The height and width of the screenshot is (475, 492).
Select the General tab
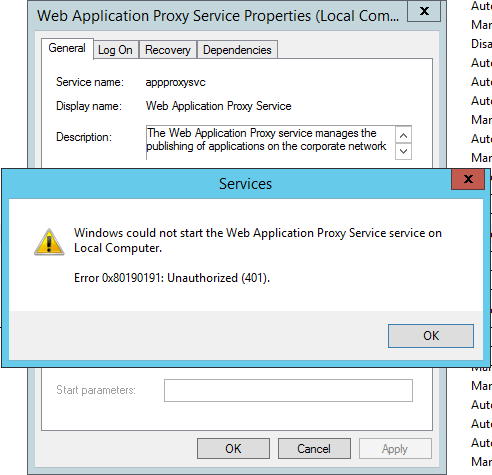click(67, 48)
